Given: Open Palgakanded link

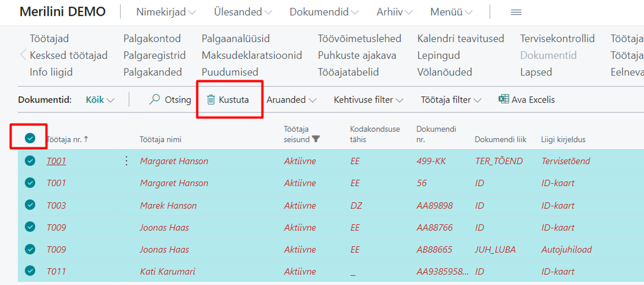Looking at the screenshot, I should (x=153, y=72).
